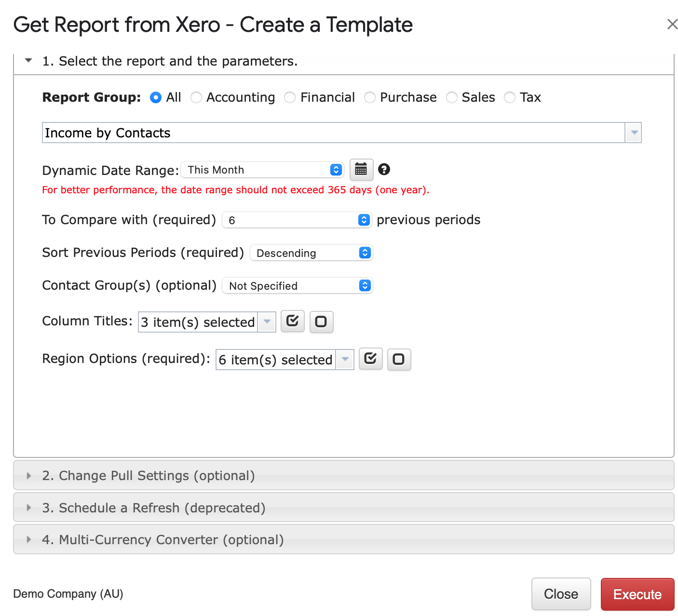Choose the Financial report group

[290, 97]
